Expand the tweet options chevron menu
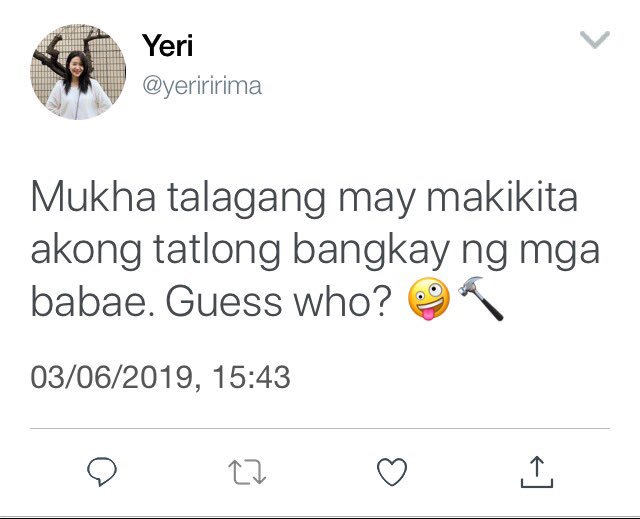Viewport: 640px width, 519px height. point(595,40)
